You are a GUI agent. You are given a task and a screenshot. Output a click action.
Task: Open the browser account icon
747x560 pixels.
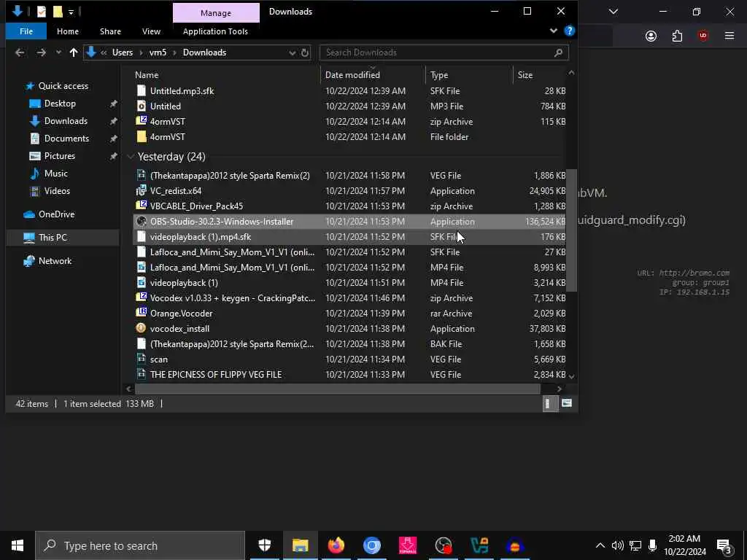[651, 36]
